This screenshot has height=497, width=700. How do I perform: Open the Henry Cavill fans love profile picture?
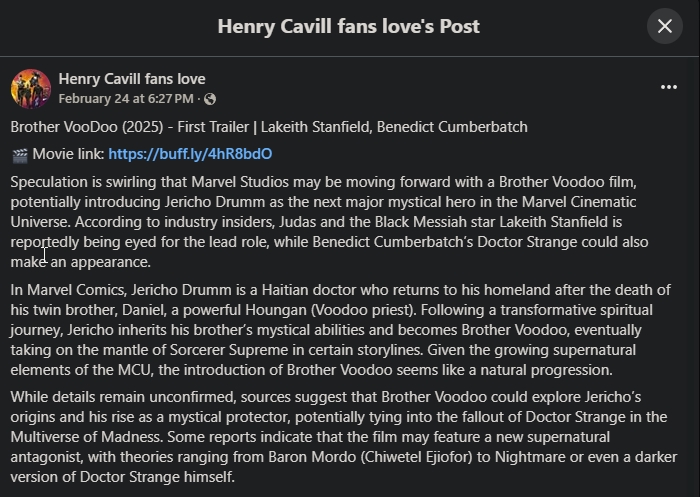31,88
